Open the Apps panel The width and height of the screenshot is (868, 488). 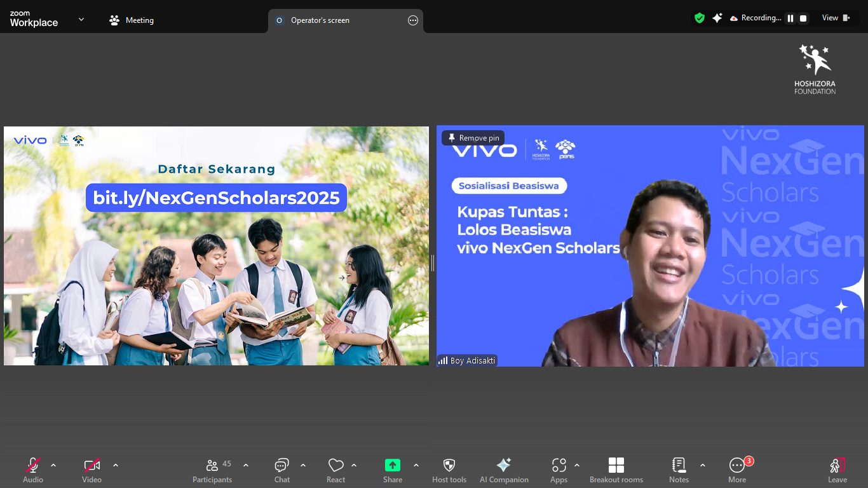tap(559, 470)
